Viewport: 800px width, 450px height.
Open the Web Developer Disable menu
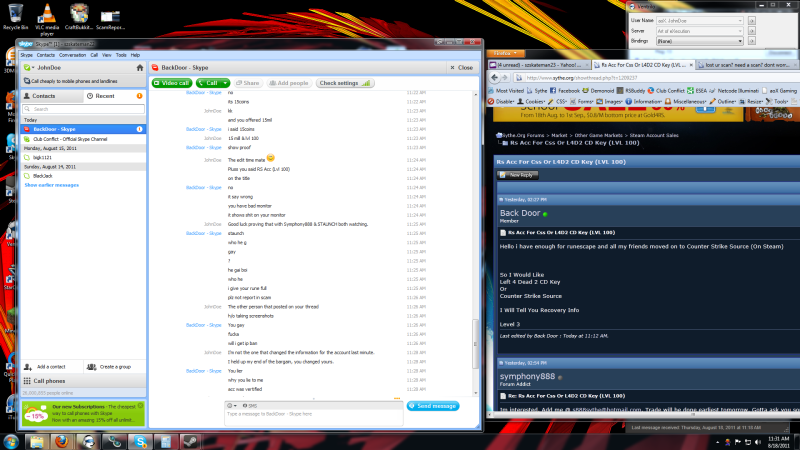(x=501, y=102)
